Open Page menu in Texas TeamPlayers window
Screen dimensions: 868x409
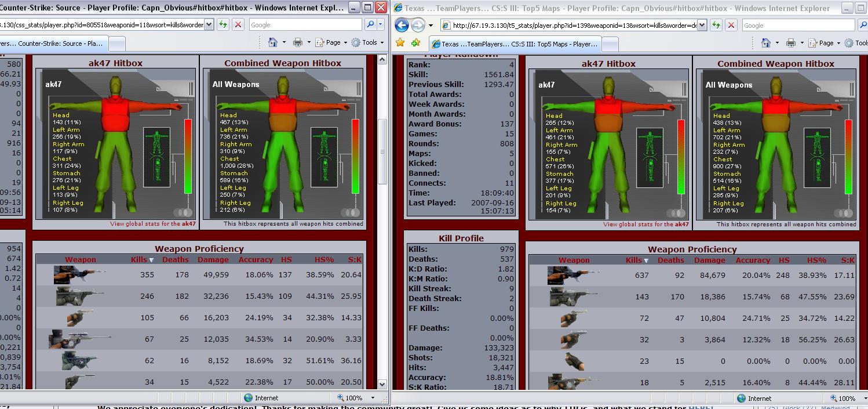tap(824, 43)
